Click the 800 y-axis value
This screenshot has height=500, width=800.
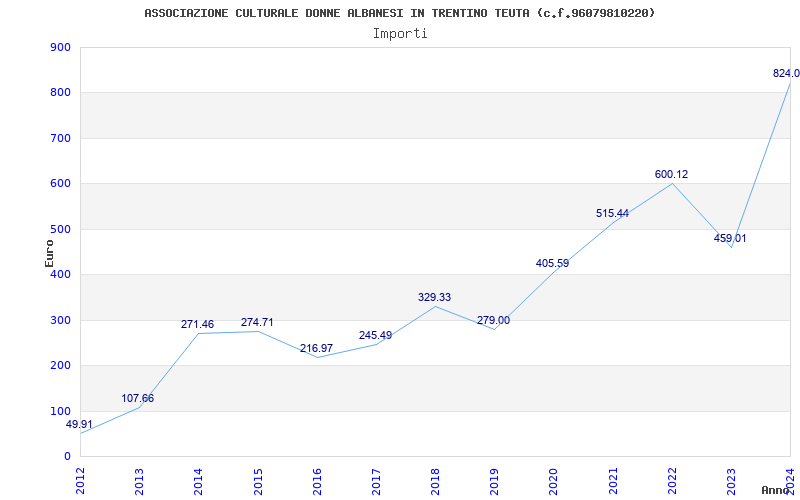pyautogui.click(x=60, y=93)
